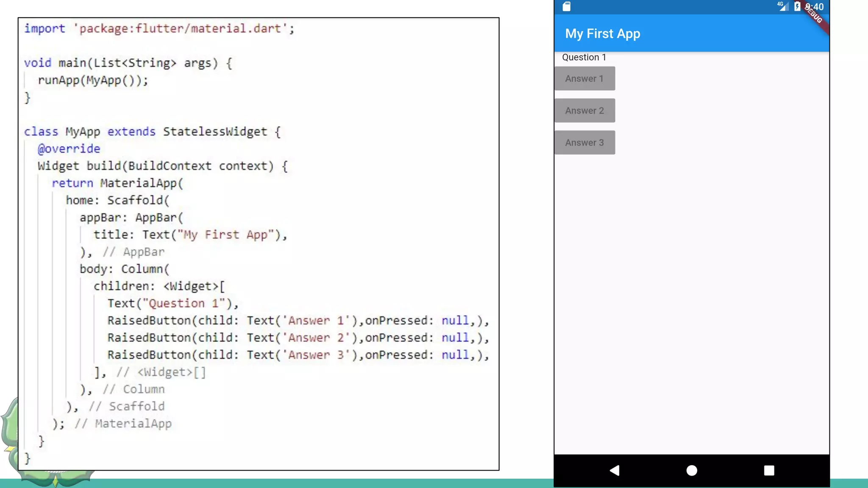Click the import material.dart code line
868x488 pixels.
[x=159, y=28]
